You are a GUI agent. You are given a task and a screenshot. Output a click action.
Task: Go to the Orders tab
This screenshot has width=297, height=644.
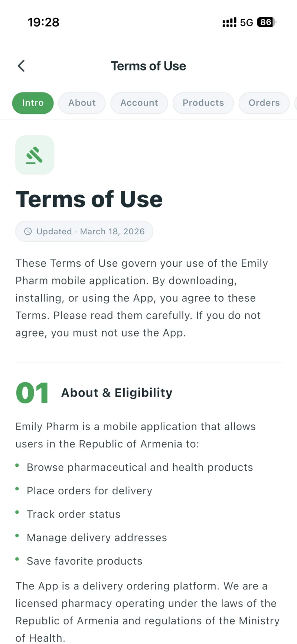point(264,103)
